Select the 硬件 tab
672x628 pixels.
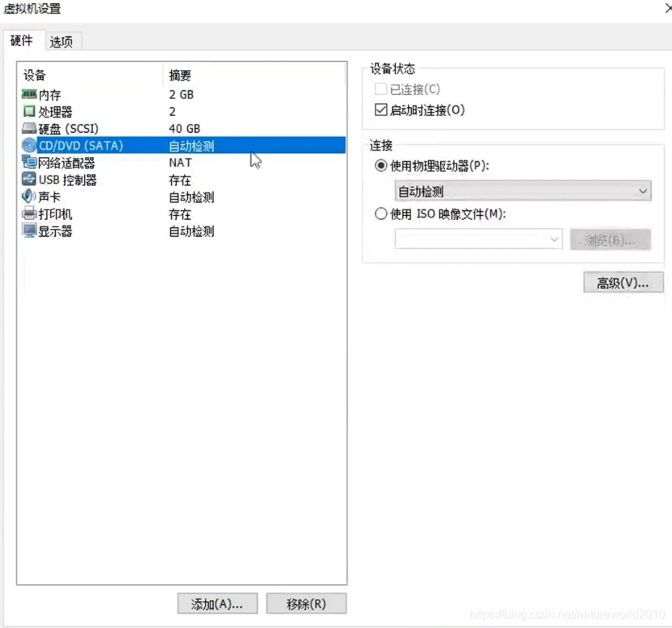pyautogui.click(x=22, y=41)
